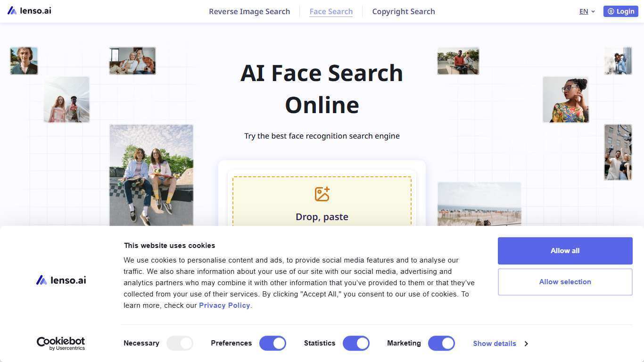
Task: Open the Privacy Policy link
Action: click(x=224, y=305)
